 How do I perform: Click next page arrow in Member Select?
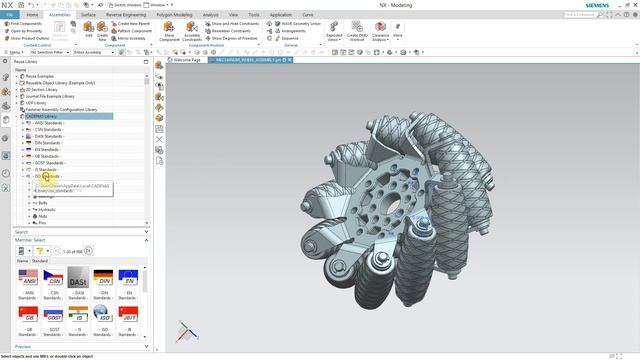(x=89, y=251)
